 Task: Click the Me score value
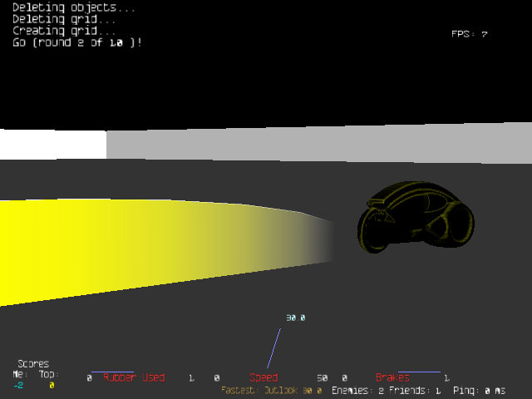point(18,386)
